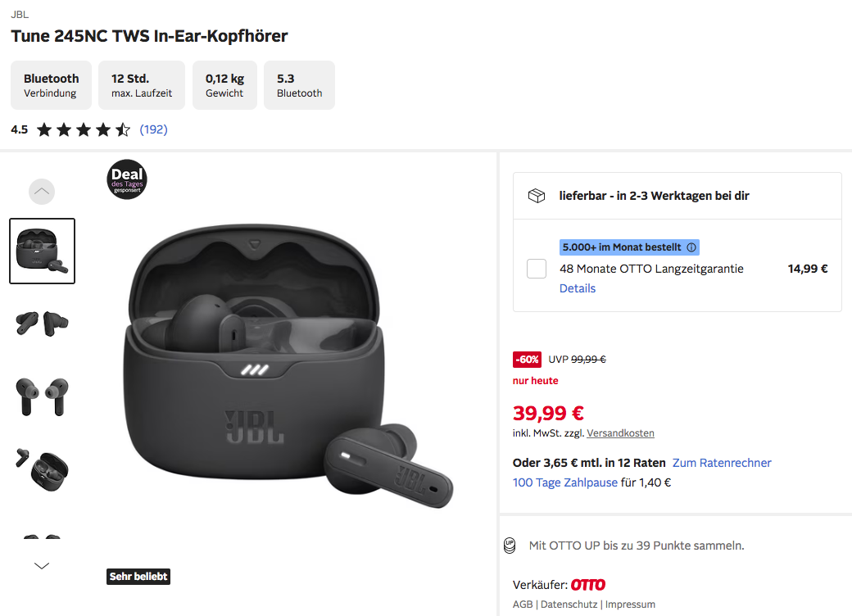Select the first thumbnail showing open charging case

coord(42,251)
